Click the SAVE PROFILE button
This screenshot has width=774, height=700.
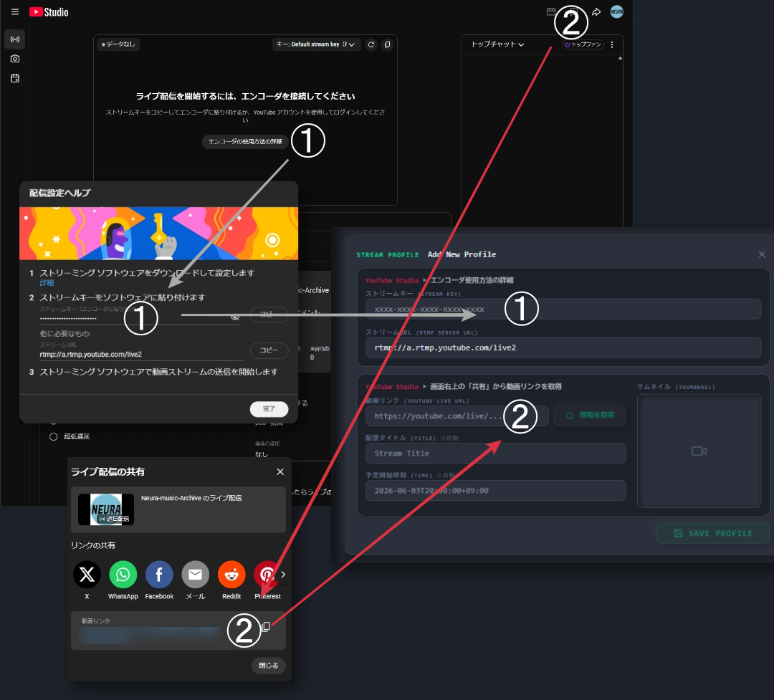tap(713, 533)
